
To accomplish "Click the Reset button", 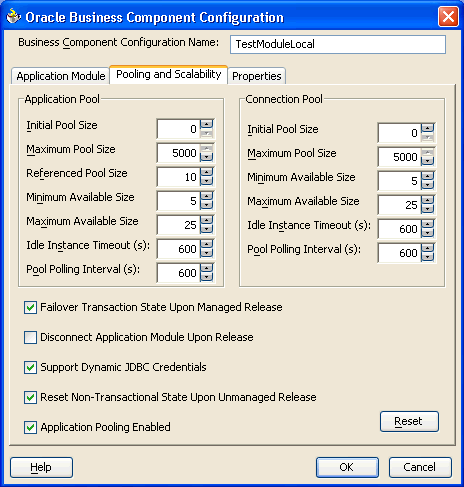I will coord(409,421).
